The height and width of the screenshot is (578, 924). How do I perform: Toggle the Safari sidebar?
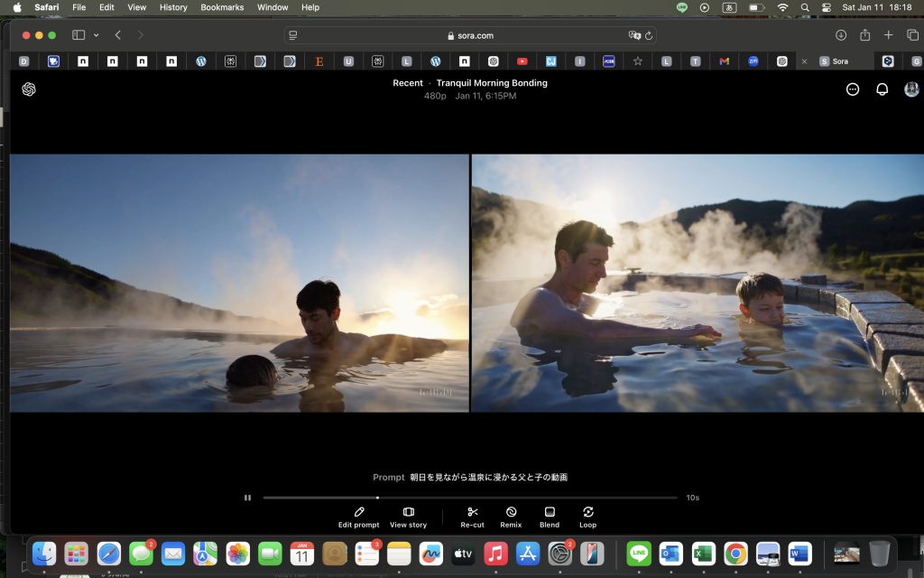[79, 35]
